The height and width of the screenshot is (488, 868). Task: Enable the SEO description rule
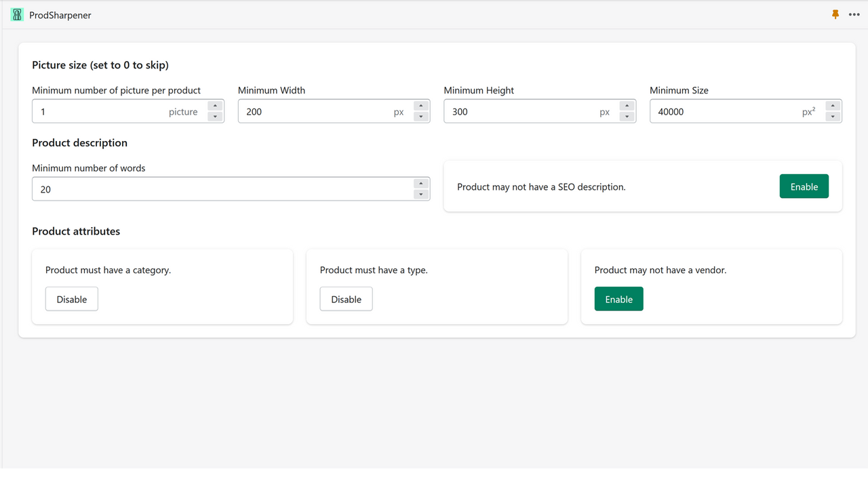pos(804,186)
